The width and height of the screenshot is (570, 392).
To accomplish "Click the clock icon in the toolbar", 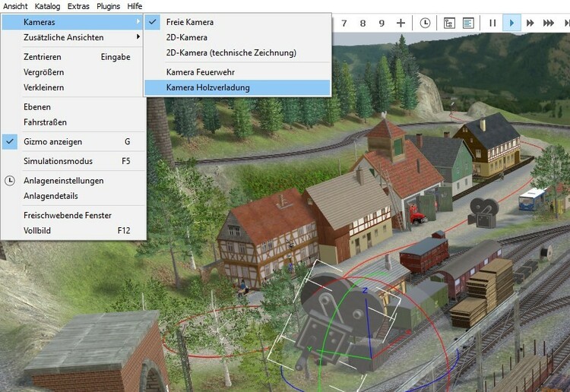I will click(x=425, y=23).
